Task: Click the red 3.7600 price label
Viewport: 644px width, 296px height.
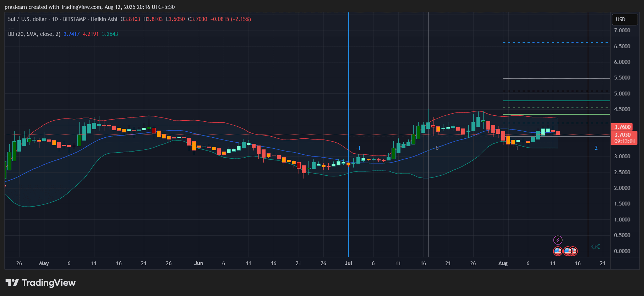Action: [622, 127]
